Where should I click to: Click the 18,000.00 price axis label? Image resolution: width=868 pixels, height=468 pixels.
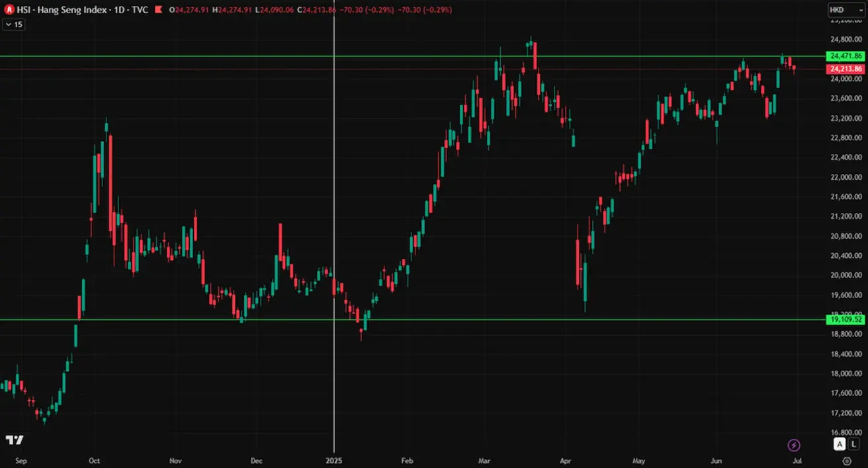845,373
